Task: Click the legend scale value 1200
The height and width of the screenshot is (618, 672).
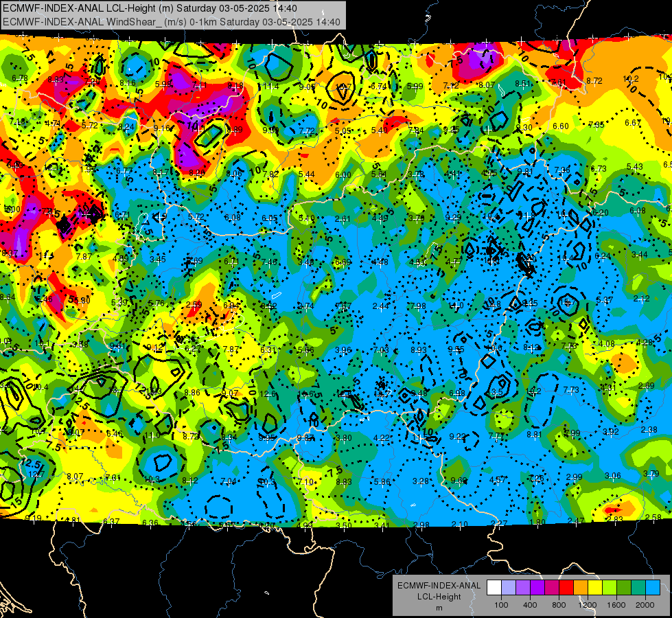Action: coord(587,605)
